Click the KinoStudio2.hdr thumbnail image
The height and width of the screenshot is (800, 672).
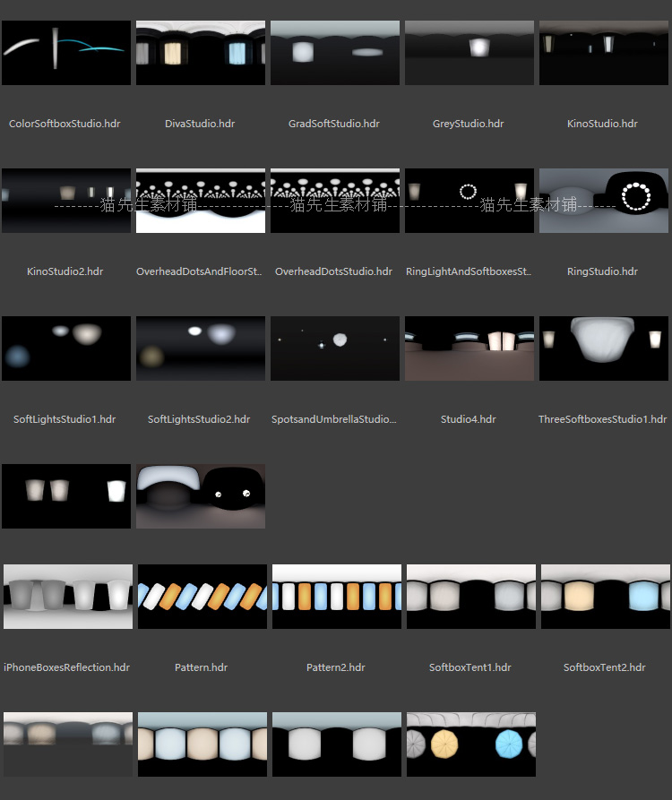66,201
